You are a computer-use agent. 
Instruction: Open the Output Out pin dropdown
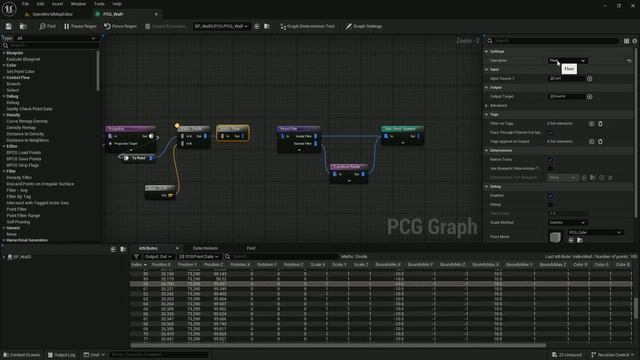pyautogui.click(x=158, y=257)
